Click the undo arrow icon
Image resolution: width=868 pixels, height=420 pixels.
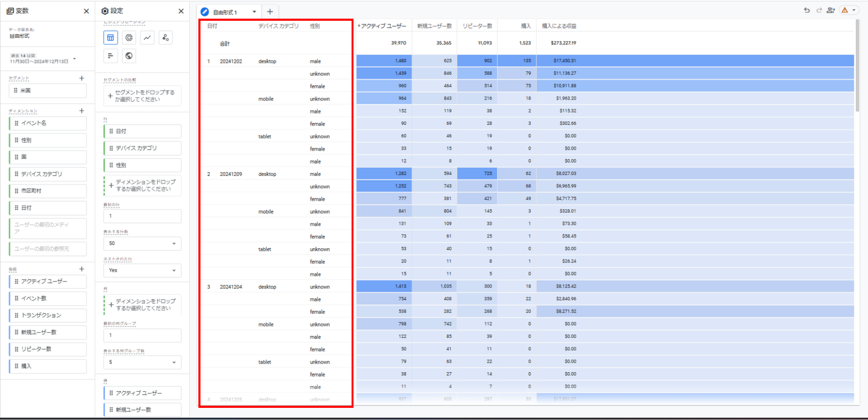point(807,10)
